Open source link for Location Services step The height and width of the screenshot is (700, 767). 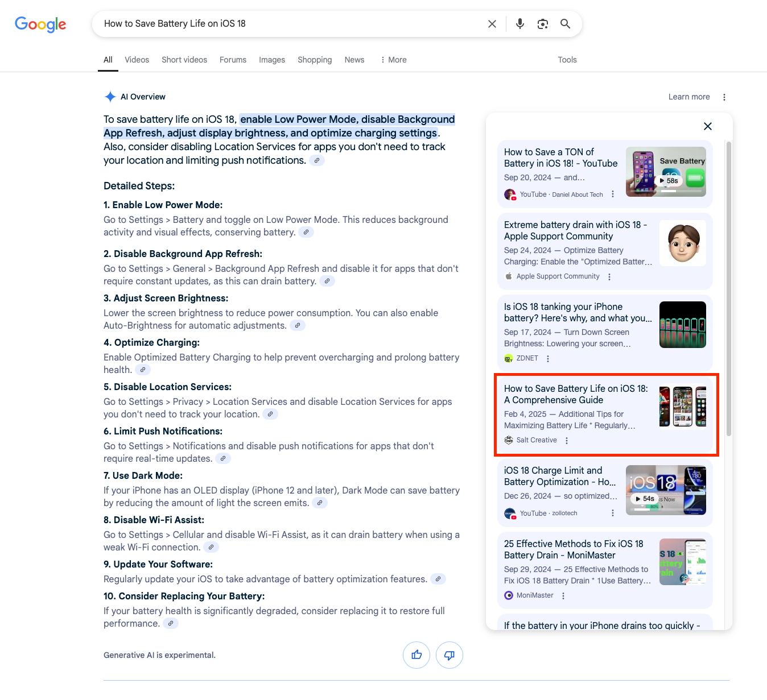270,415
